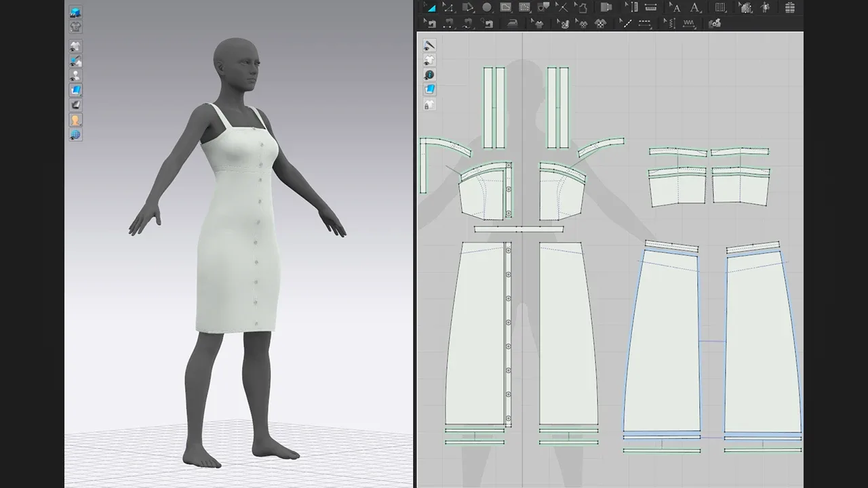Screen dimensions: 868x488
Task: Select the Edit Texture t-shirt arrow tool
Action: coord(538,23)
